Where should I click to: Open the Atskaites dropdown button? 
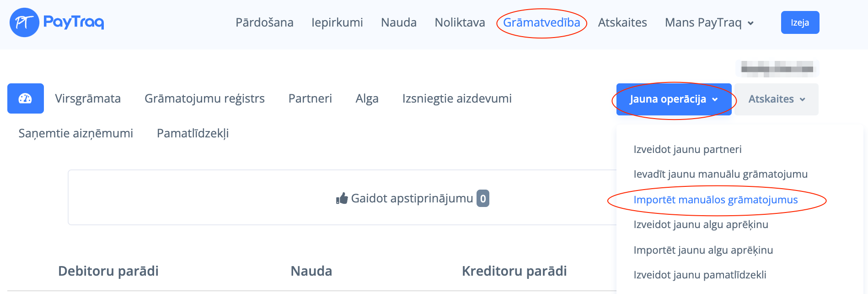776,99
